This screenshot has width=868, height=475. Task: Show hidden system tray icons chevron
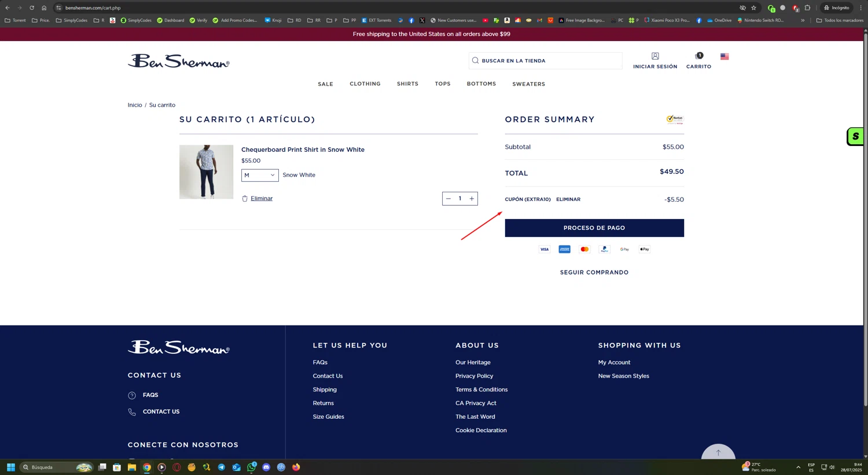798,467
